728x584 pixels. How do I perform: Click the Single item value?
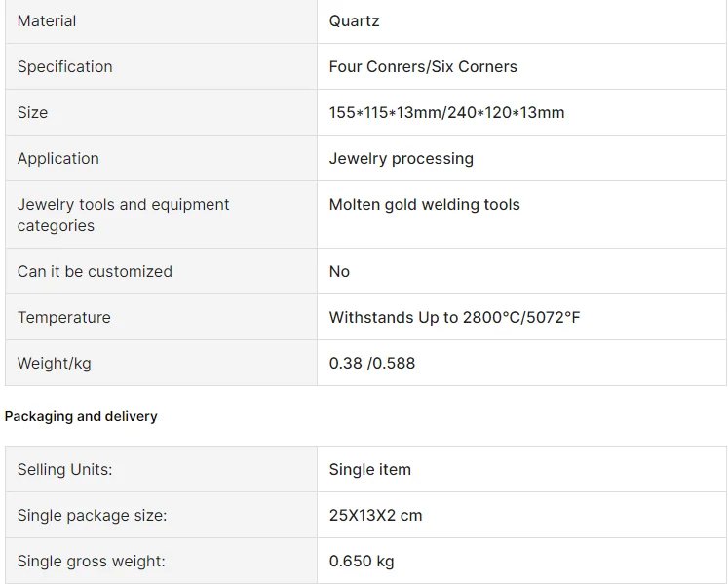[370, 469]
